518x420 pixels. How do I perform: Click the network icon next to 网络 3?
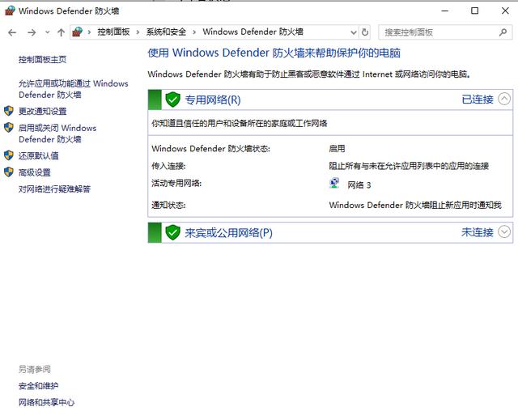pos(334,183)
